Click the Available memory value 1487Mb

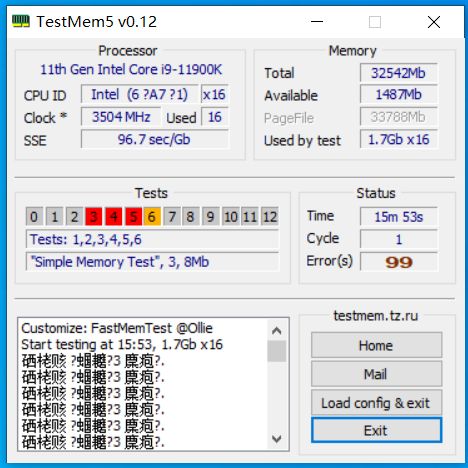(398, 95)
